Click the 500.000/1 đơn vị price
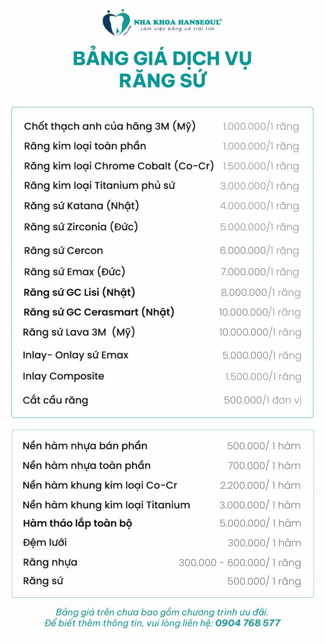This screenshot has height=644, width=325. tap(262, 400)
